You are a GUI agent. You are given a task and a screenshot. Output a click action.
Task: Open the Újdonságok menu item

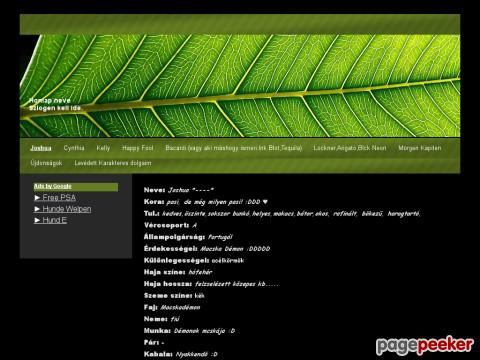click(x=46, y=163)
